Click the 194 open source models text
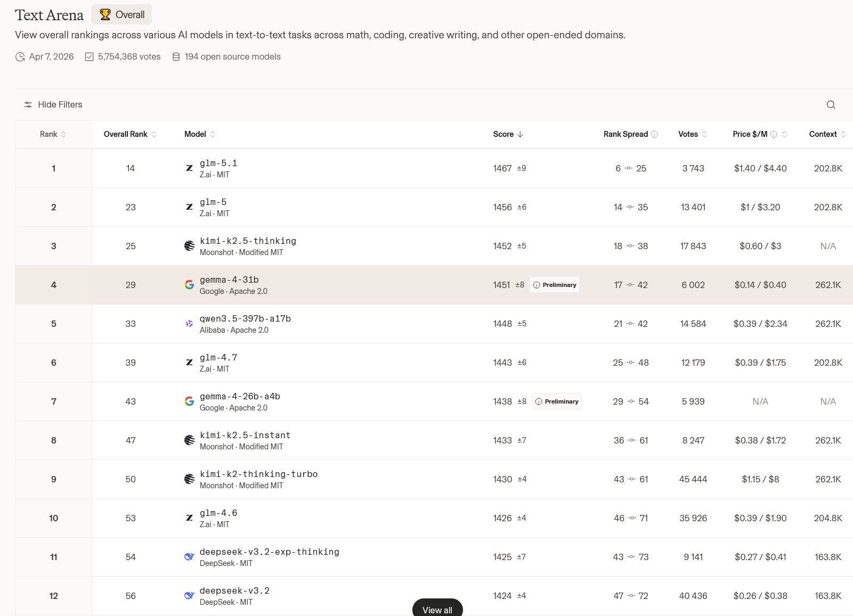The width and height of the screenshot is (853, 616). [x=232, y=57]
